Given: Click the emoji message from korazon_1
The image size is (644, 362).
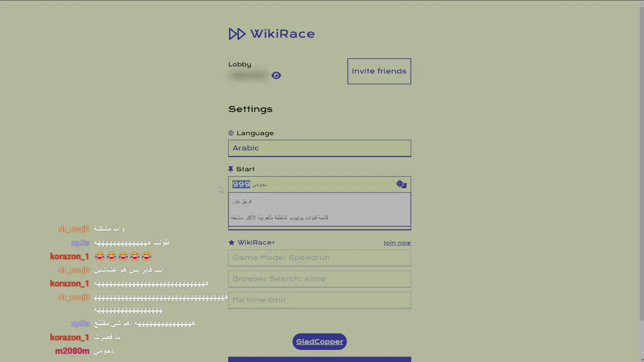Looking at the screenshot, I should pos(123,256).
